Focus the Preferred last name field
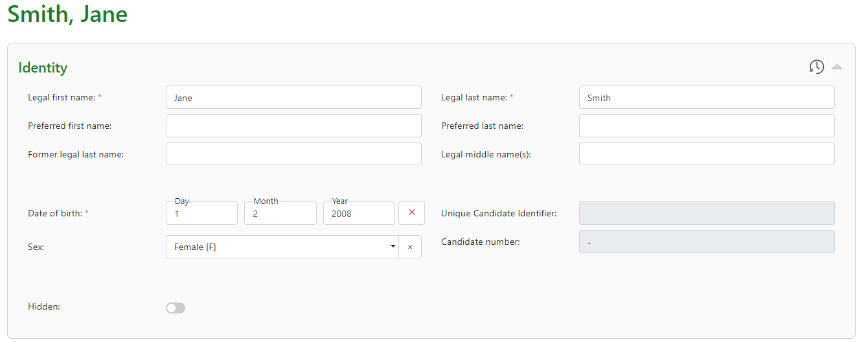The width and height of the screenshot is (868, 342). click(x=707, y=126)
